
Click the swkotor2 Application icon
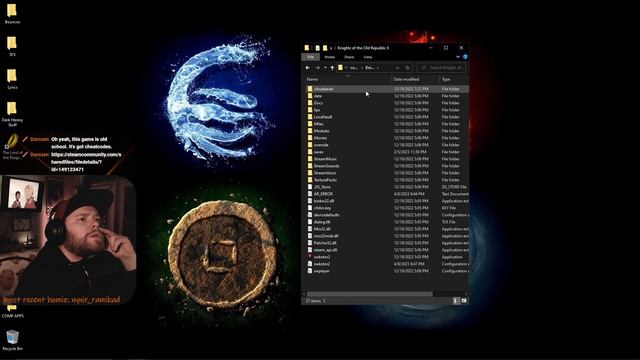[x=310, y=257]
